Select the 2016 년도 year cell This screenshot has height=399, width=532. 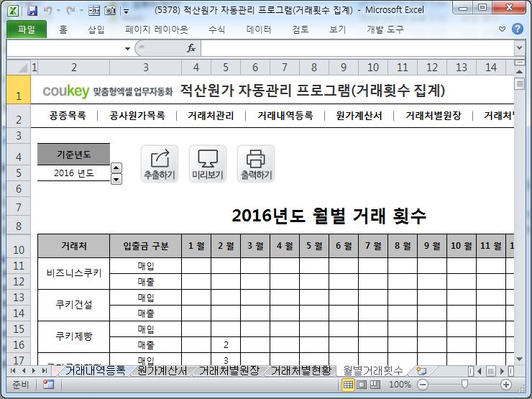pos(73,173)
